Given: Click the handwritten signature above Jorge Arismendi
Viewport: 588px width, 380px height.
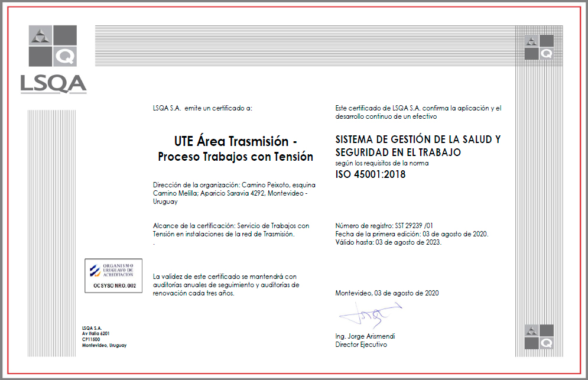Looking at the screenshot, I should tap(371, 316).
